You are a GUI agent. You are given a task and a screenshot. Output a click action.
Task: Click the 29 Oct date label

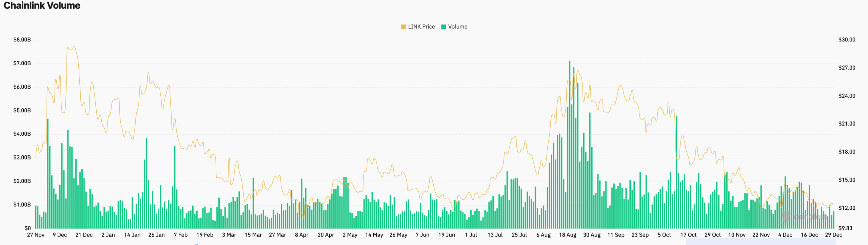coord(713,235)
